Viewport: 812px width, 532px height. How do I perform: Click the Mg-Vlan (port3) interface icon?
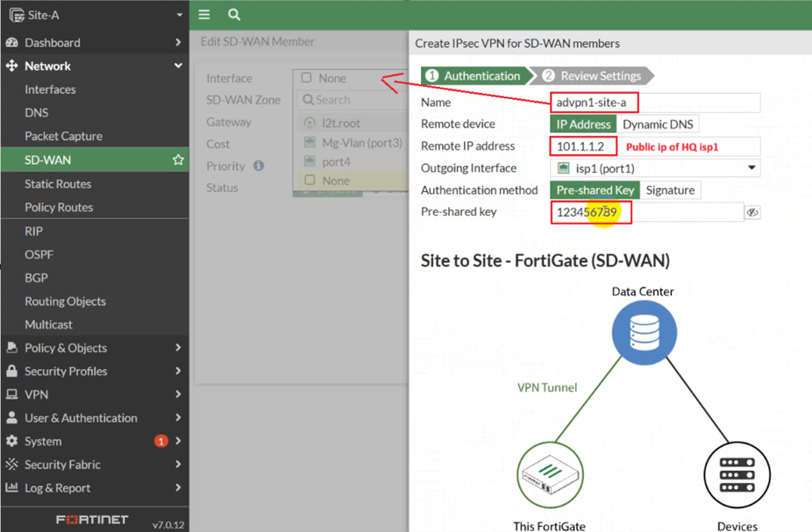point(310,142)
